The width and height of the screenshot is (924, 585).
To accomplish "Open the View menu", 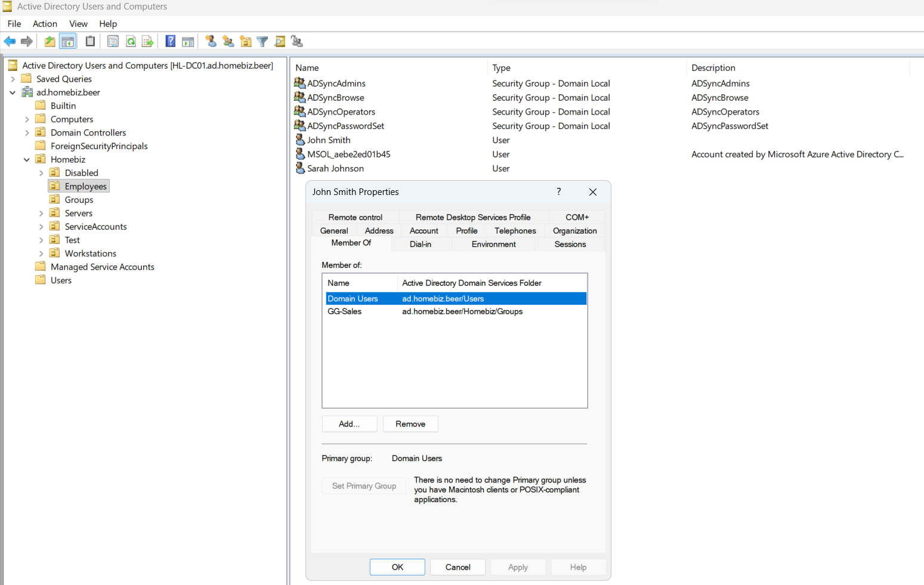I will 78,24.
